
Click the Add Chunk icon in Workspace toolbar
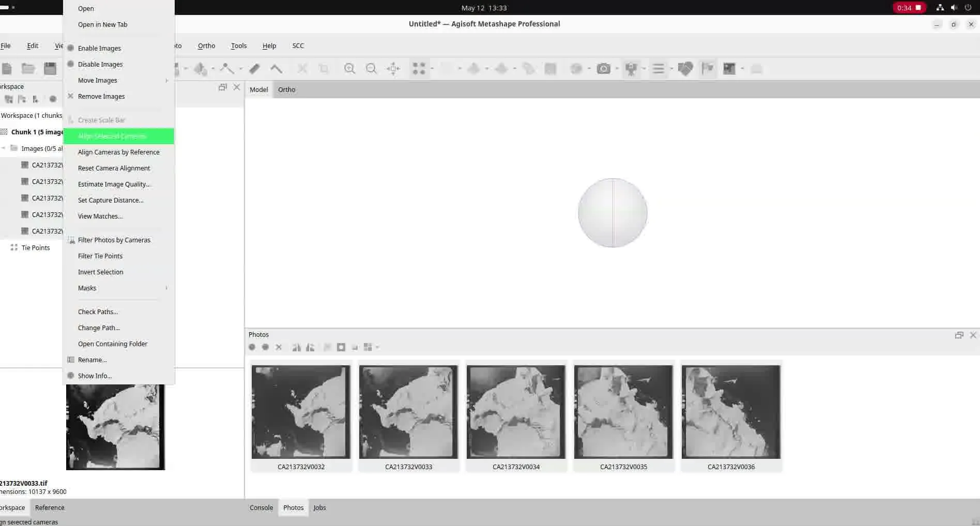(9, 99)
